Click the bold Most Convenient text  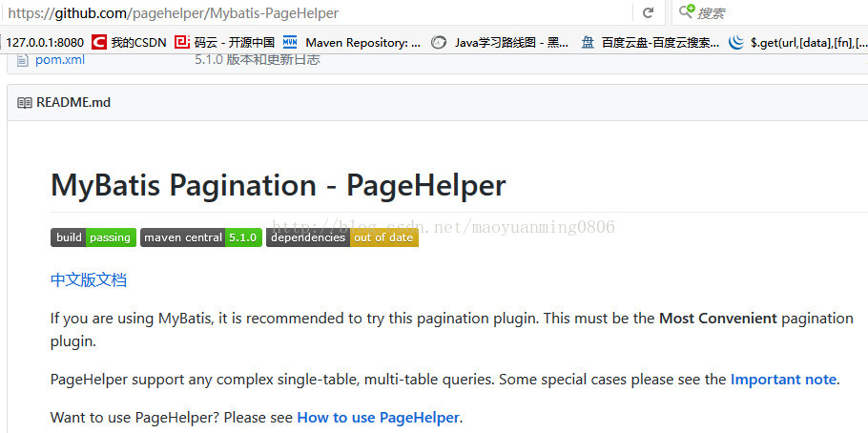pos(718,319)
